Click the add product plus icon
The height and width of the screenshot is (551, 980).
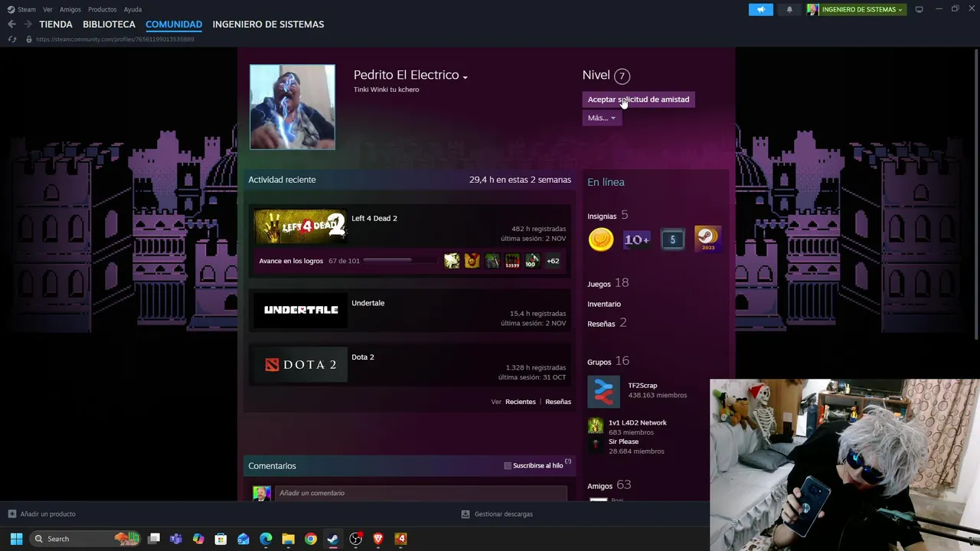12,514
